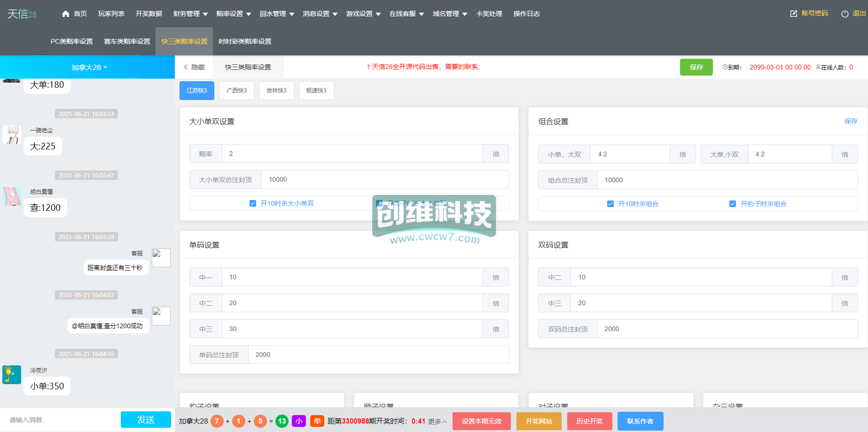
Task: Click the user icon beside 在线人数
Action: click(818, 67)
